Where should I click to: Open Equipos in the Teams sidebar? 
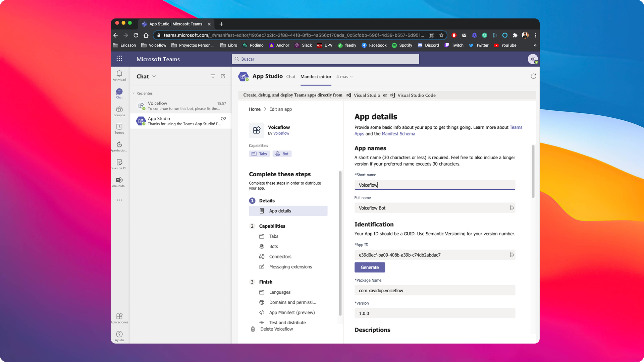pos(119,111)
